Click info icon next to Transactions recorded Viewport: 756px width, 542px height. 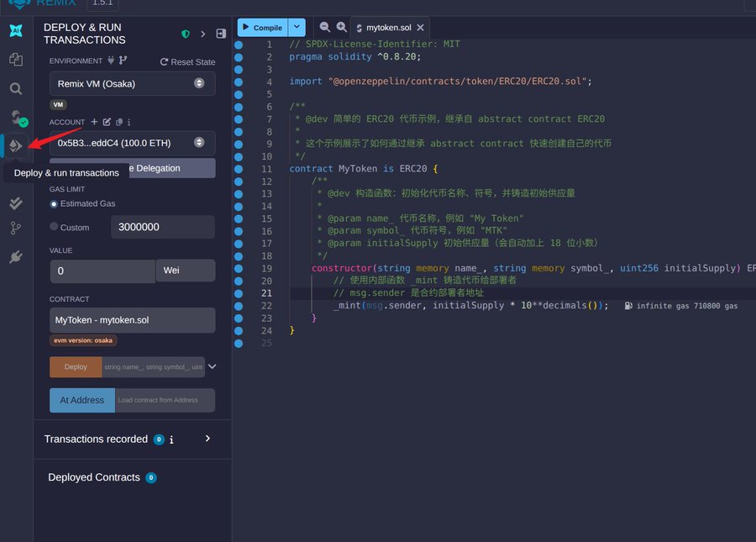tap(171, 439)
